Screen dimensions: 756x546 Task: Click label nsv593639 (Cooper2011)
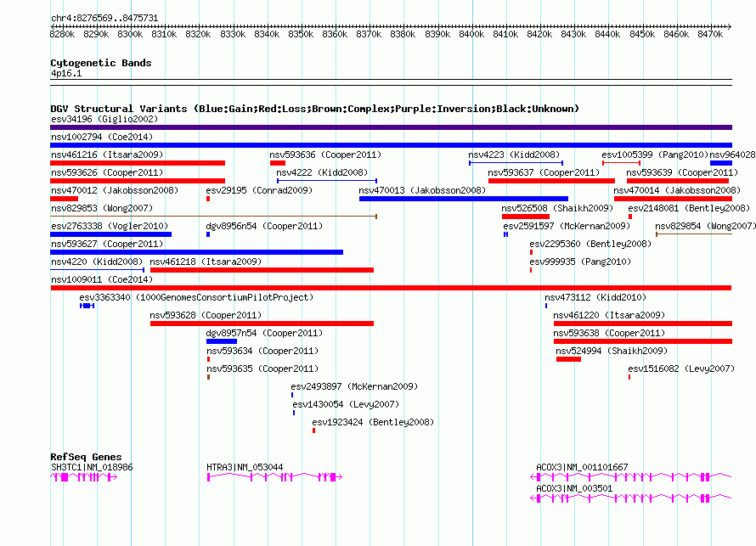(682, 172)
